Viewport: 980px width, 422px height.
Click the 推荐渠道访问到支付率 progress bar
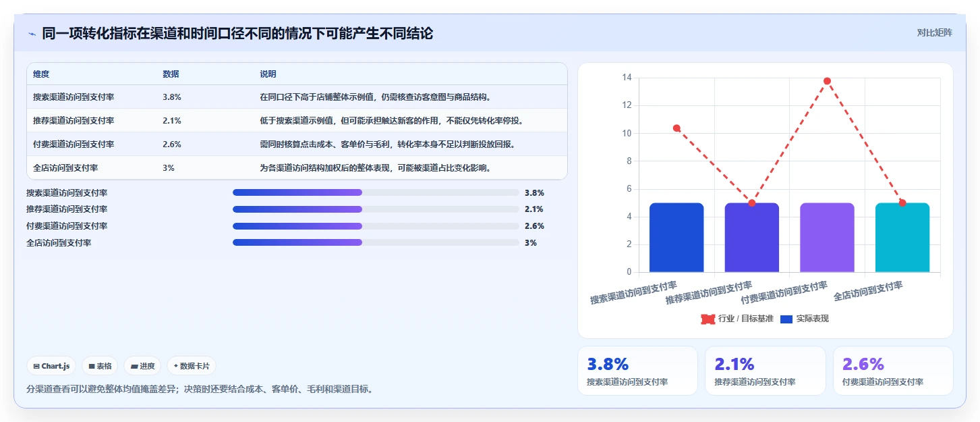(376, 209)
